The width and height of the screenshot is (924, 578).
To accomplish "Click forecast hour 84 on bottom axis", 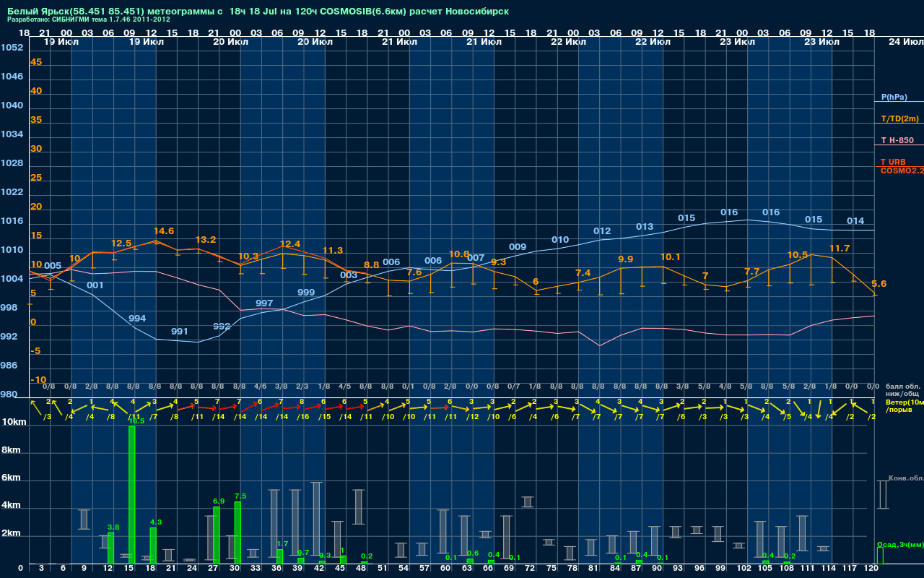I will click(615, 569).
